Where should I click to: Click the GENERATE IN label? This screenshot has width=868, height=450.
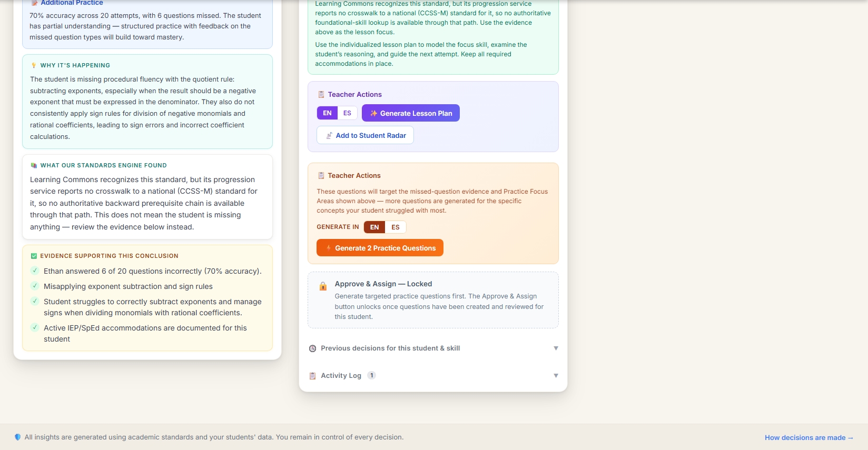tap(338, 227)
